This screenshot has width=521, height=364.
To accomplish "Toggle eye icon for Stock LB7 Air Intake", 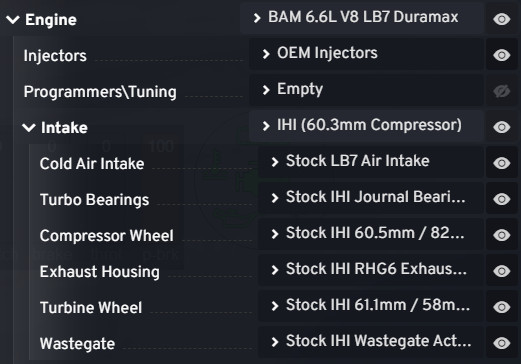I will pyautogui.click(x=502, y=163).
